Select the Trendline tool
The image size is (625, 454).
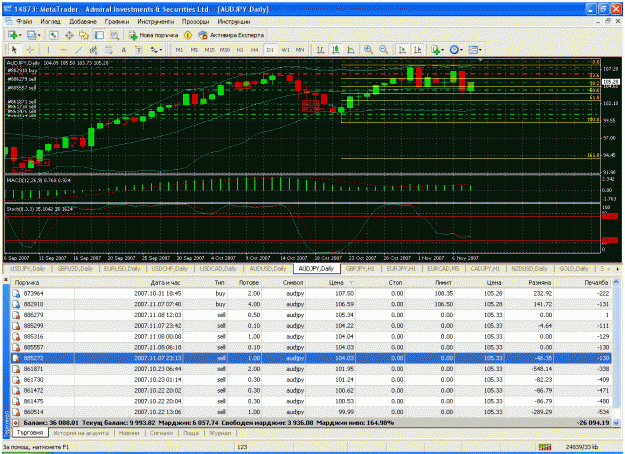tap(79, 50)
